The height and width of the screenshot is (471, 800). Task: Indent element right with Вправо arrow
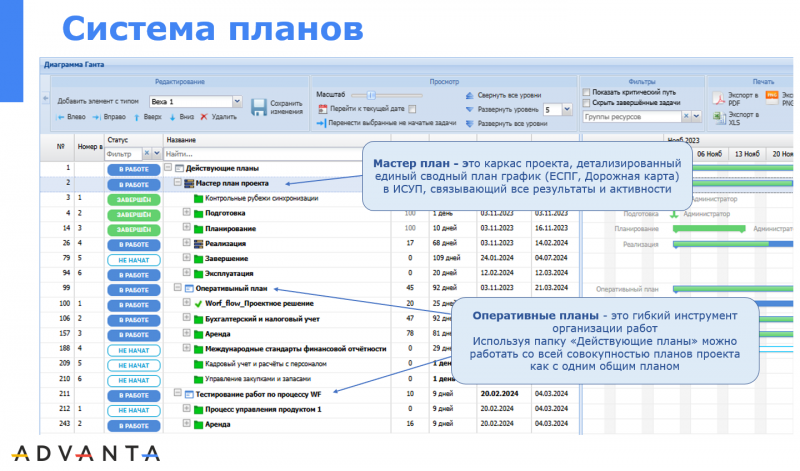pyautogui.click(x=95, y=116)
